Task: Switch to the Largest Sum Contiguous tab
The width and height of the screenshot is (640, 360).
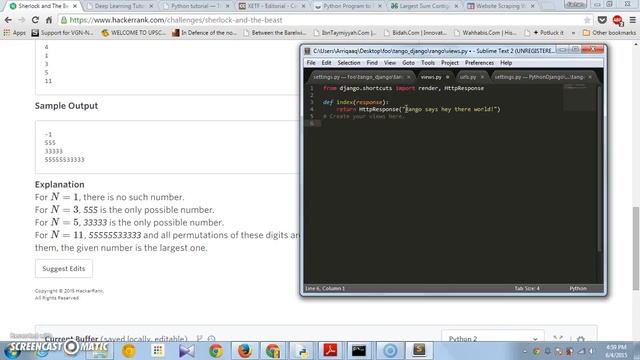Action: click(424, 6)
